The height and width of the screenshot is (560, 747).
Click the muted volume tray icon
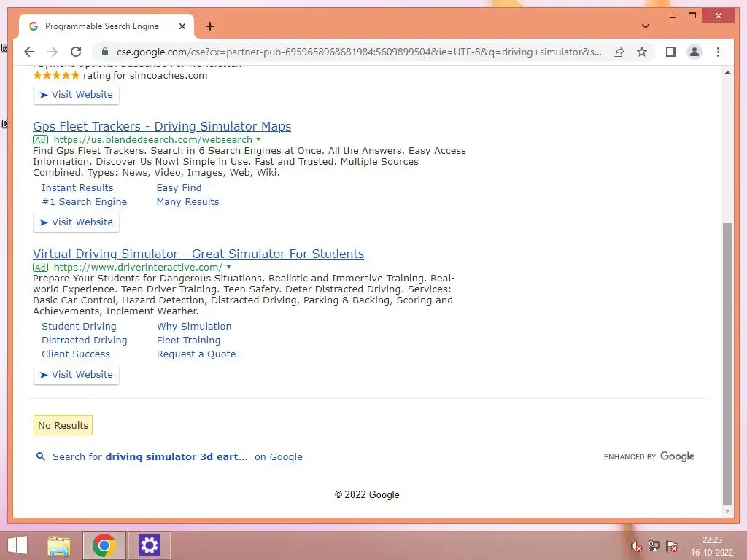click(636, 546)
